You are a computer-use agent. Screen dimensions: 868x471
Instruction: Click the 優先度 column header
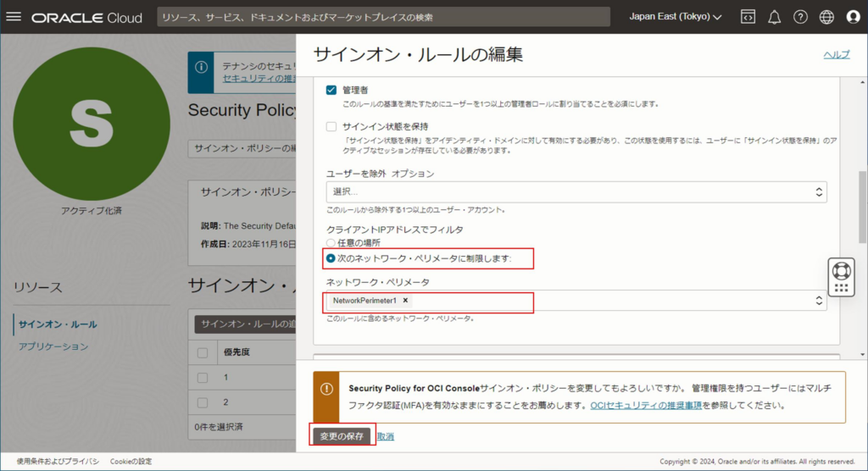coord(237,352)
